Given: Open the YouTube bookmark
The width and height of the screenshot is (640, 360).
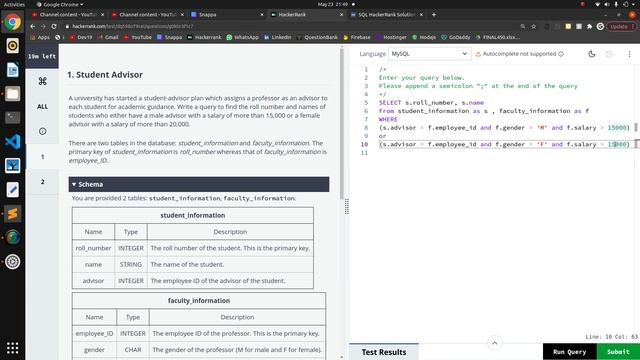Looking at the screenshot, I should pyautogui.click(x=138, y=37).
